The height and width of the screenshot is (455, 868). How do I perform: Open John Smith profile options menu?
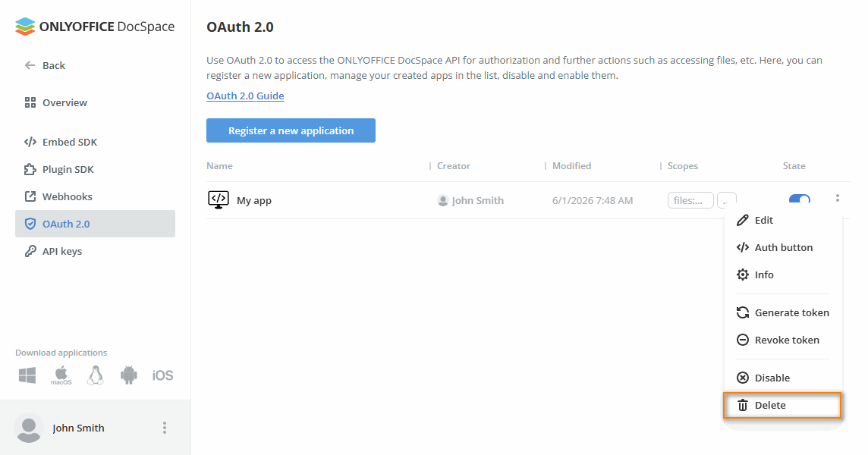click(x=165, y=428)
